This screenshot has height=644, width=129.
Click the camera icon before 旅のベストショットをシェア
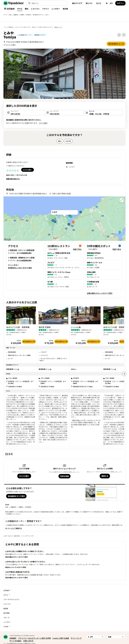tap(64, 465)
